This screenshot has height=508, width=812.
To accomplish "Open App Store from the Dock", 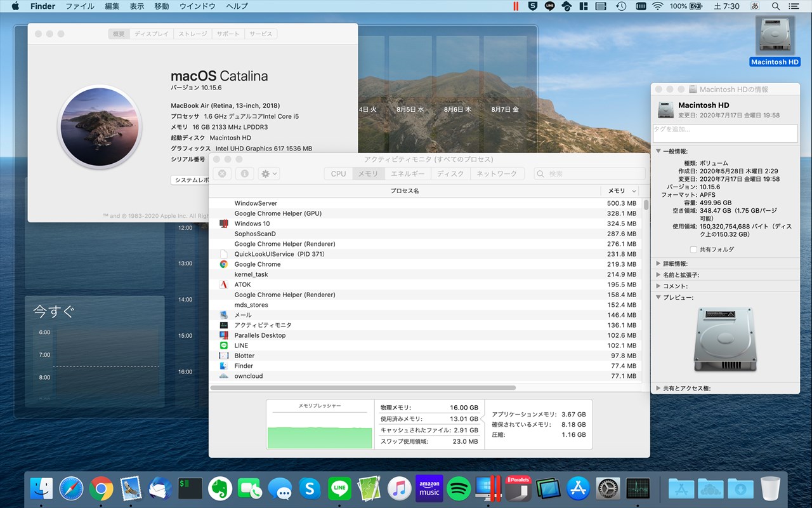I will point(579,488).
